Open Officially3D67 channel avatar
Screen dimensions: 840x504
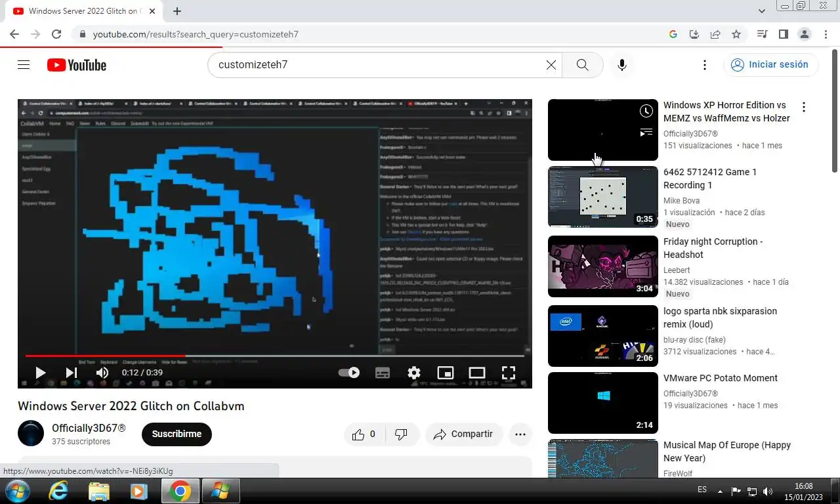30,434
